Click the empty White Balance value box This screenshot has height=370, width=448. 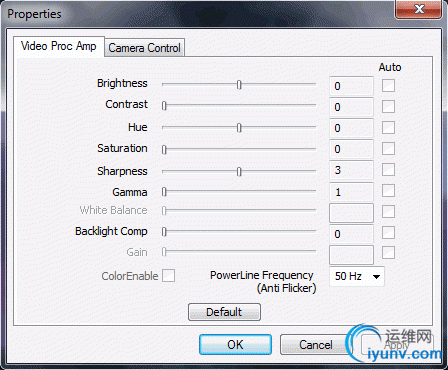tap(351, 213)
